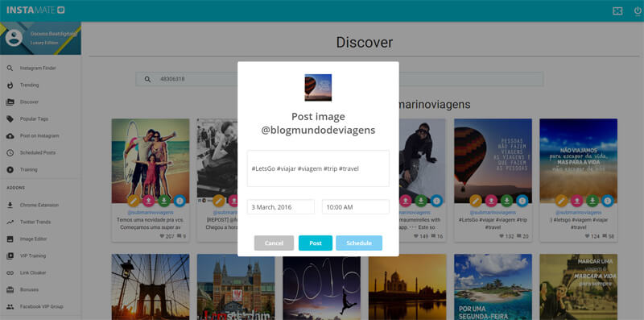Open Chrome Extension addon
The height and width of the screenshot is (320, 644).
[x=40, y=205]
